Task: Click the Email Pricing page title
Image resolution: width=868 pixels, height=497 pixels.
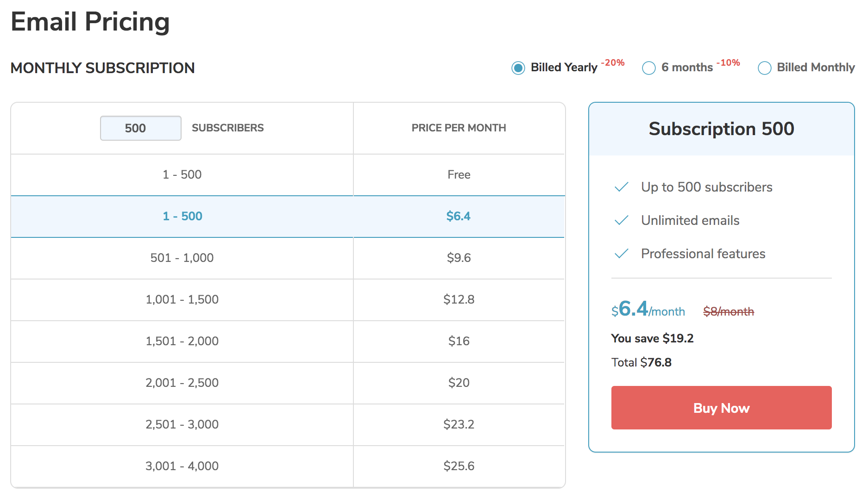Action: (x=90, y=22)
